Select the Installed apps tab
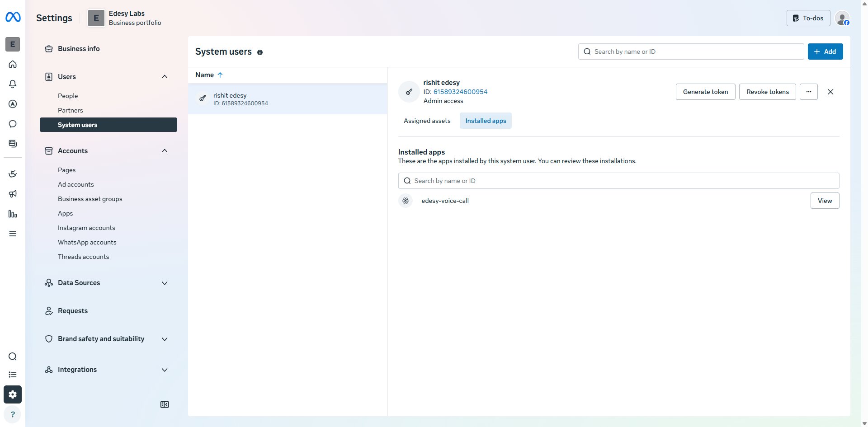The width and height of the screenshot is (868, 427). point(486,121)
